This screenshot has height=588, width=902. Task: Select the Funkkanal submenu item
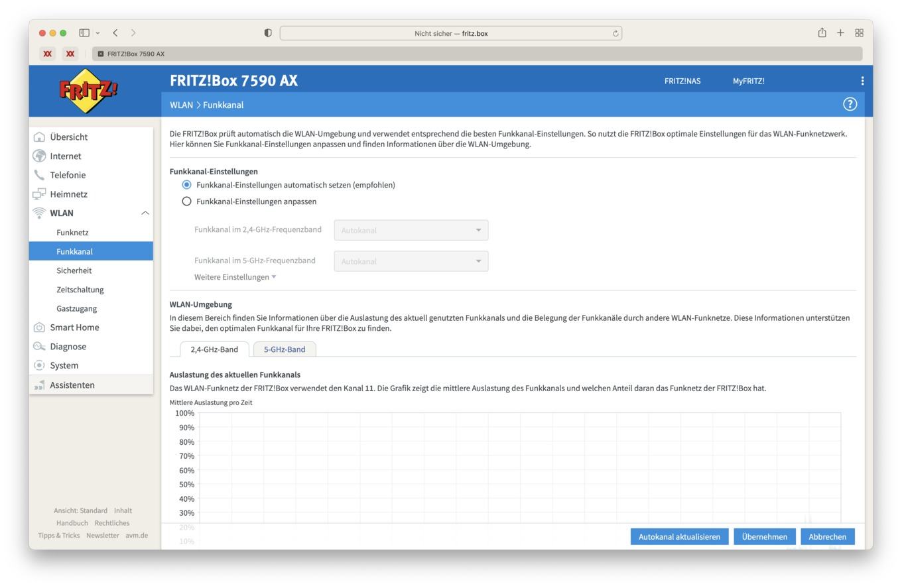point(91,251)
